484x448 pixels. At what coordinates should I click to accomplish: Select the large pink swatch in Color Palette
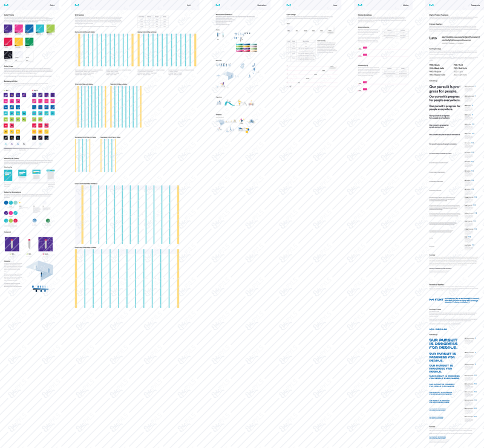coord(19,28)
